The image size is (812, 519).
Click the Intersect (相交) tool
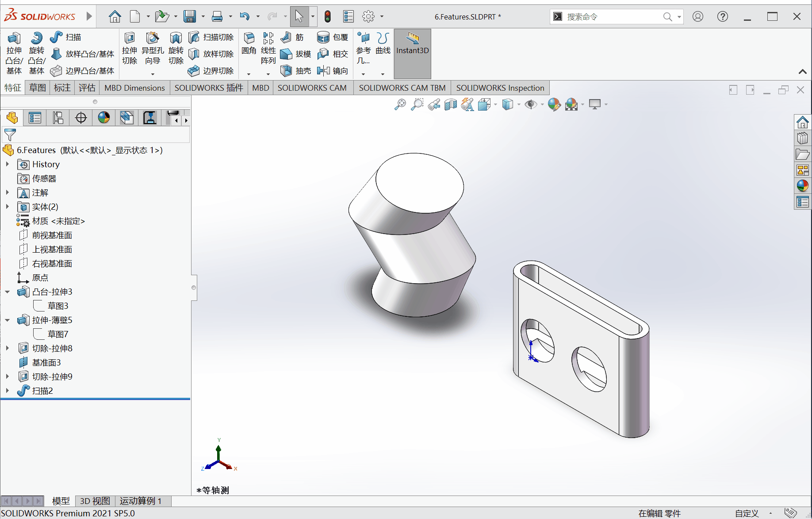click(x=333, y=54)
